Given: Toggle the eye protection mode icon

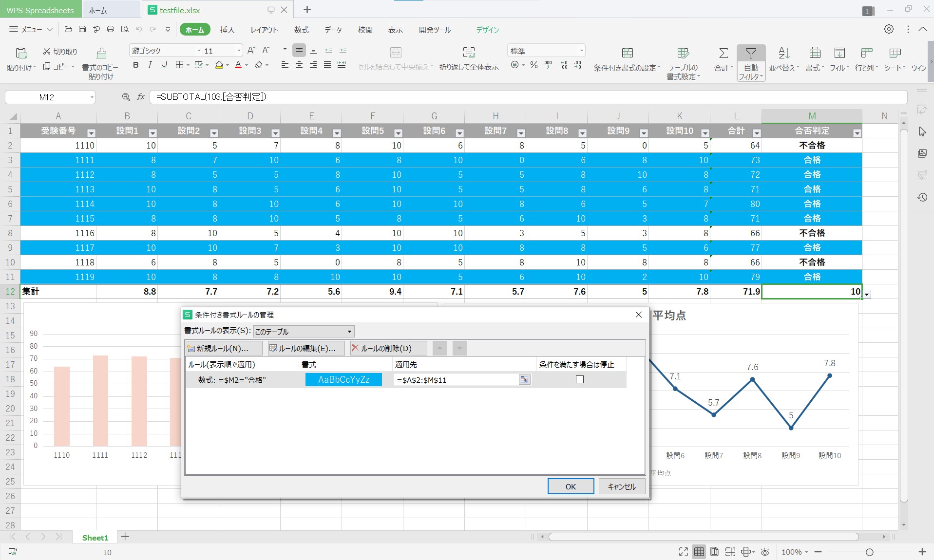Looking at the screenshot, I should point(765,552).
